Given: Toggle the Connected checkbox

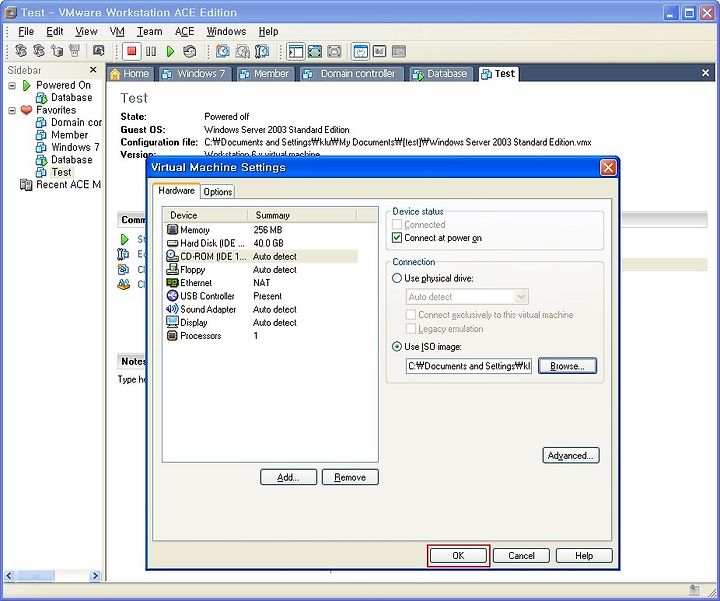Looking at the screenshot, I should 397,225.
